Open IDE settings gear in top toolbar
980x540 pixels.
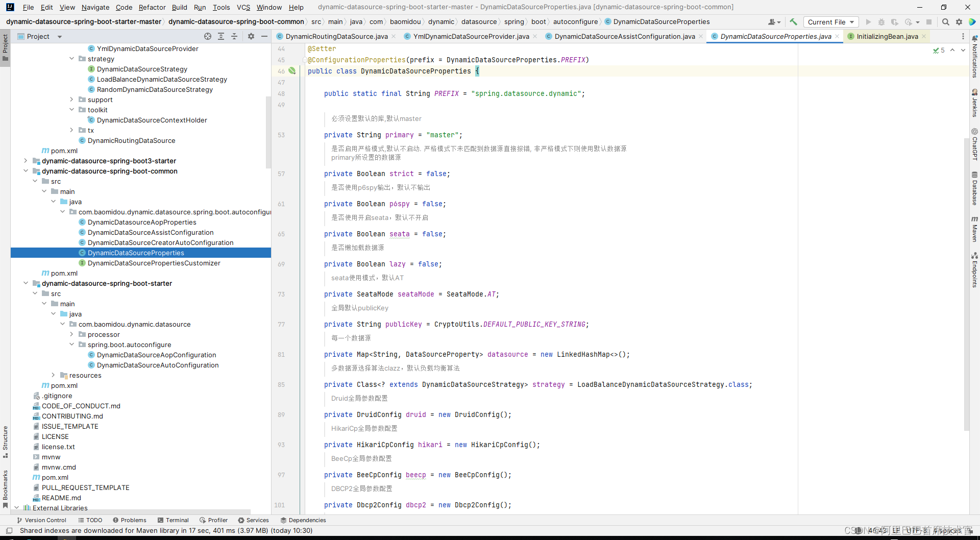(959, 22)
